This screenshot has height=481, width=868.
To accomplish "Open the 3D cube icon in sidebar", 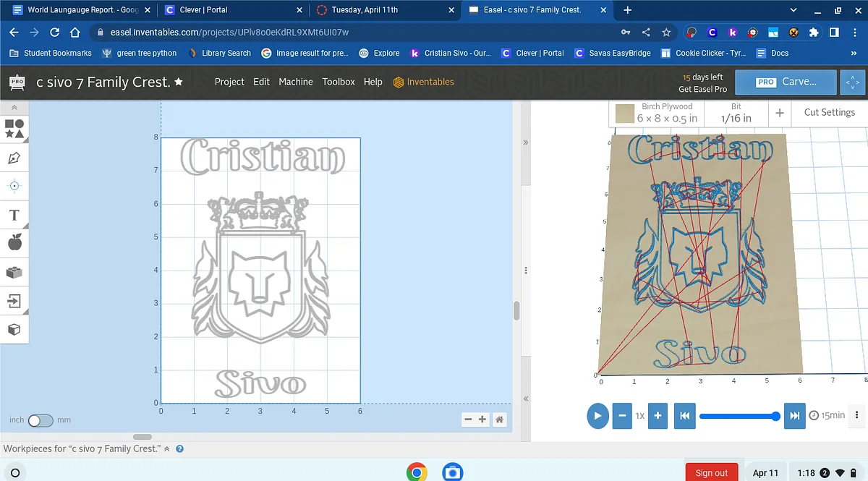I will click(x=14, y=329).
